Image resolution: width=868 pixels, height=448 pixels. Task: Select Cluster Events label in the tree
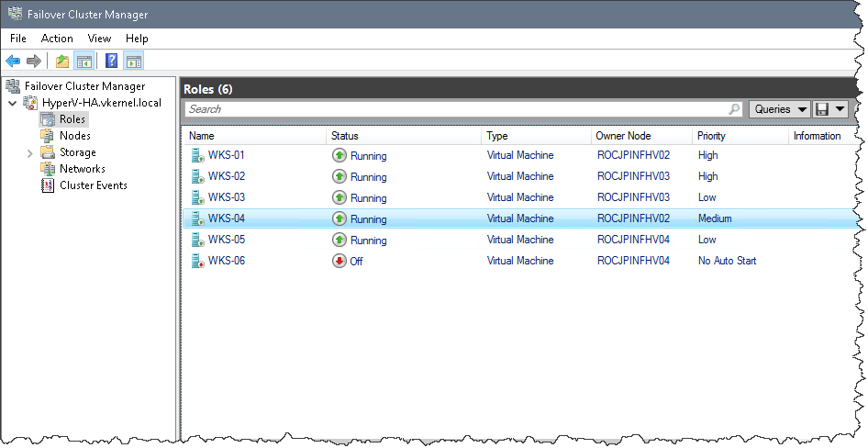click(x=93, y=185)
